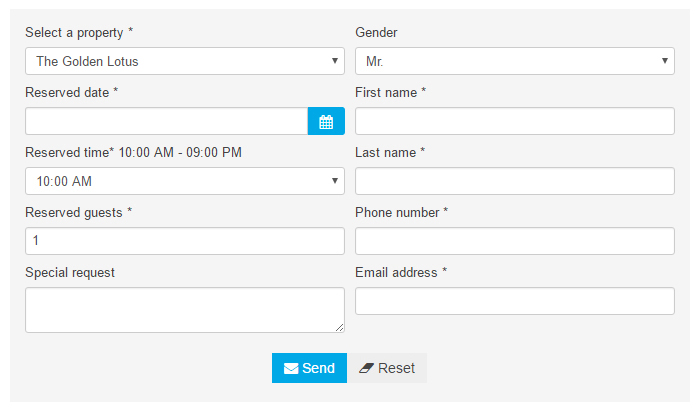700x410 pixels.
Task: Focus the Reserved guests input box
Action: (184, 241)
